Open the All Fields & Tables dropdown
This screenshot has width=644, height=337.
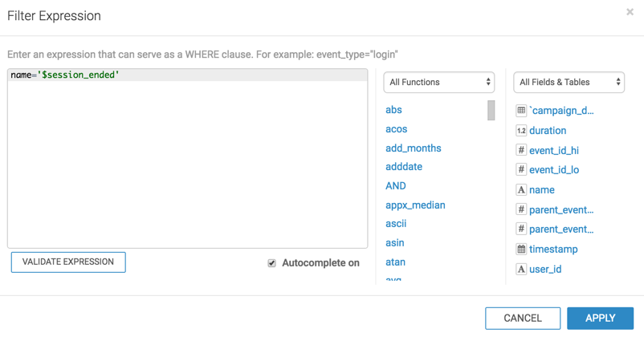pos(569,82)
